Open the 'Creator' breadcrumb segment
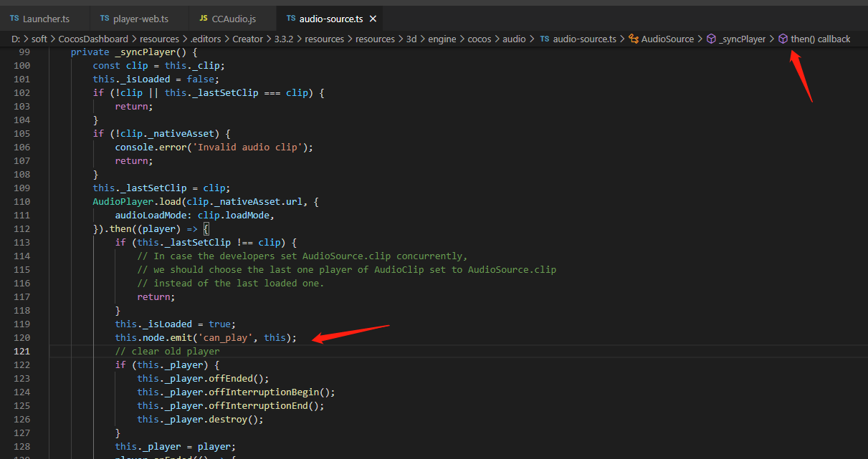The width and height of the screenshot is (868, 459). coord(249,39)
